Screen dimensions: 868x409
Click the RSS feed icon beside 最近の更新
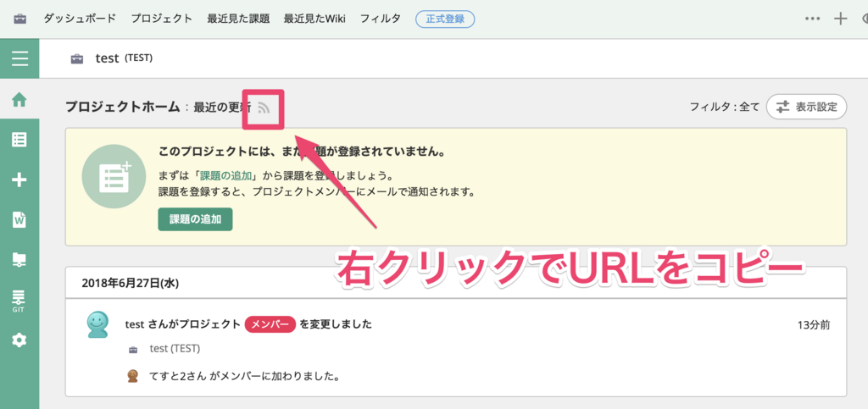pyautogui.click(x=264, y=108)
